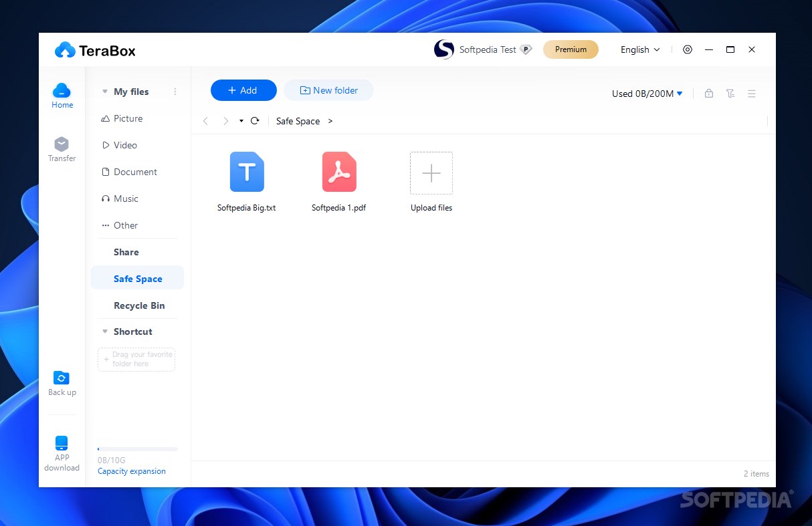This screenshot has width=812, height=526.
Task: Open the settings gear icon
Action: coord(688,49)
